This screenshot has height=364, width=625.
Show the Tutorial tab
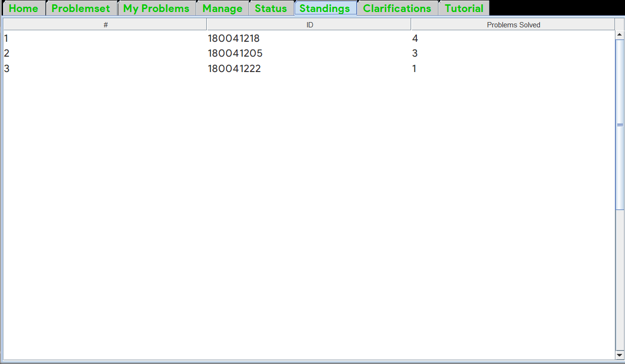point(464,8)
